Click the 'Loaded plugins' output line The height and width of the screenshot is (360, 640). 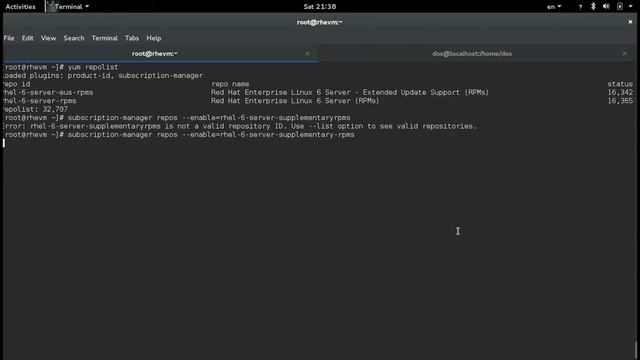click(x=102, y=76)
